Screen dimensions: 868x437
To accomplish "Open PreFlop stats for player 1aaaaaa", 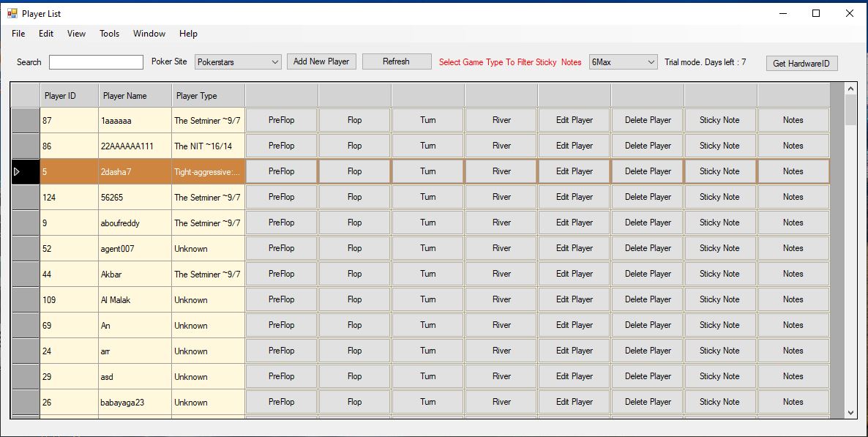I will [x=281, y=120].
